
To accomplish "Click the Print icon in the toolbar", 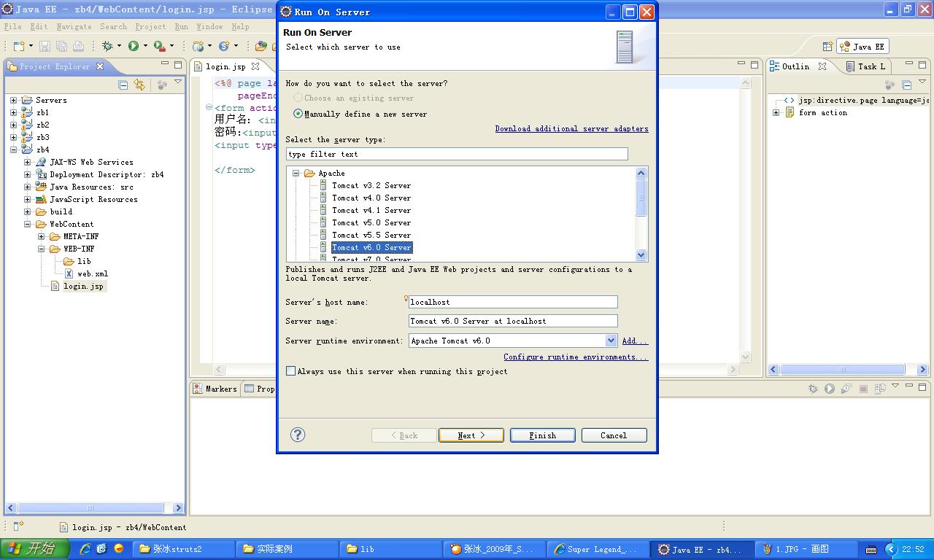I will tap(78, 46).
